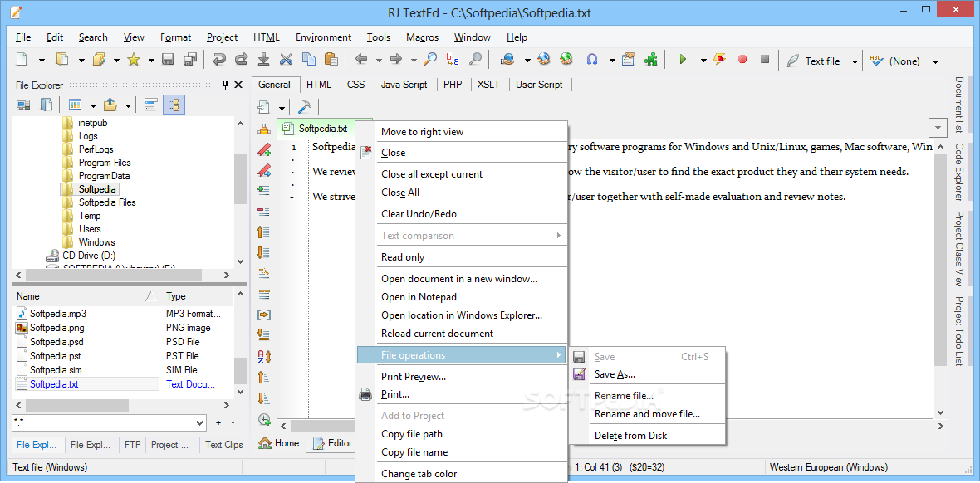Choose Change tab color
The height and width of the screenshot is (483, 980).
[419, 474]
